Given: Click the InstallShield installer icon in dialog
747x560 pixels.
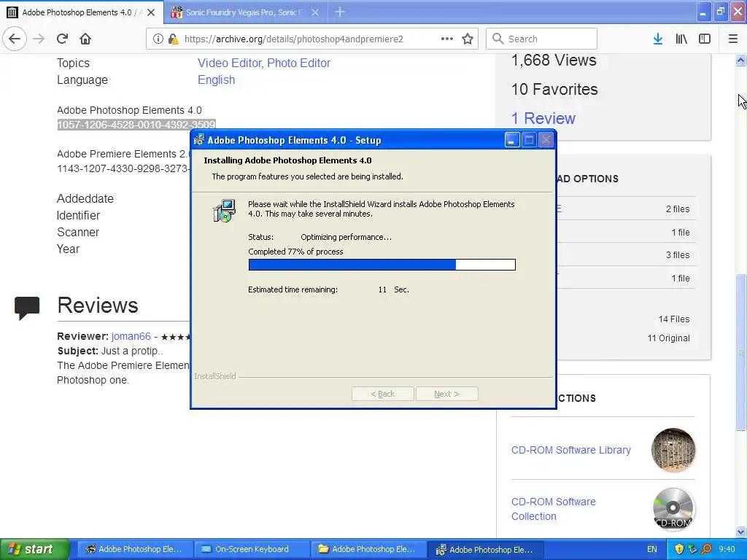Looking at the screenshot, I should [225, 211].
